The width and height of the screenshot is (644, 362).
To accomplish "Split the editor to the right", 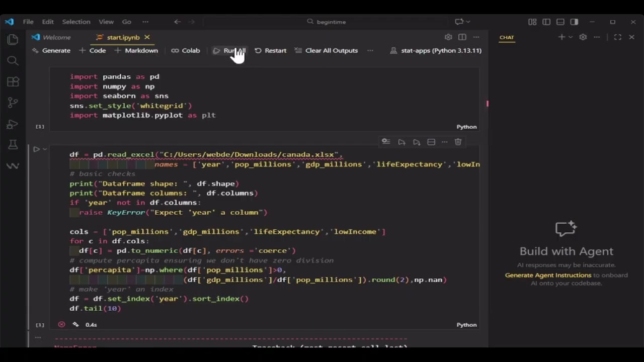I will (462, 37).
